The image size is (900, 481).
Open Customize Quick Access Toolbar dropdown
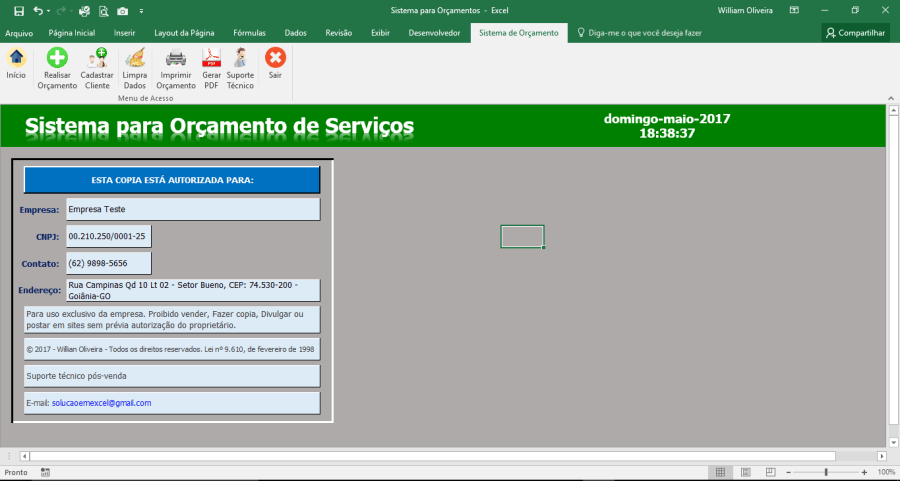pos(141,11)
